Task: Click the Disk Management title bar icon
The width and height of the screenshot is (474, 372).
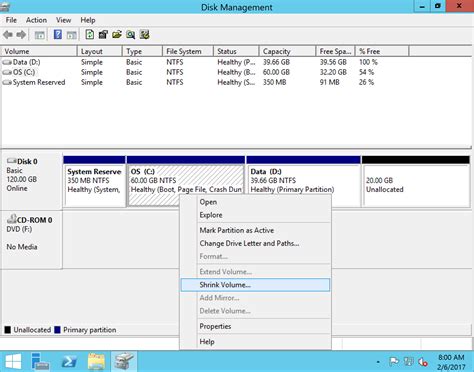Action: (x=5, y=7)
